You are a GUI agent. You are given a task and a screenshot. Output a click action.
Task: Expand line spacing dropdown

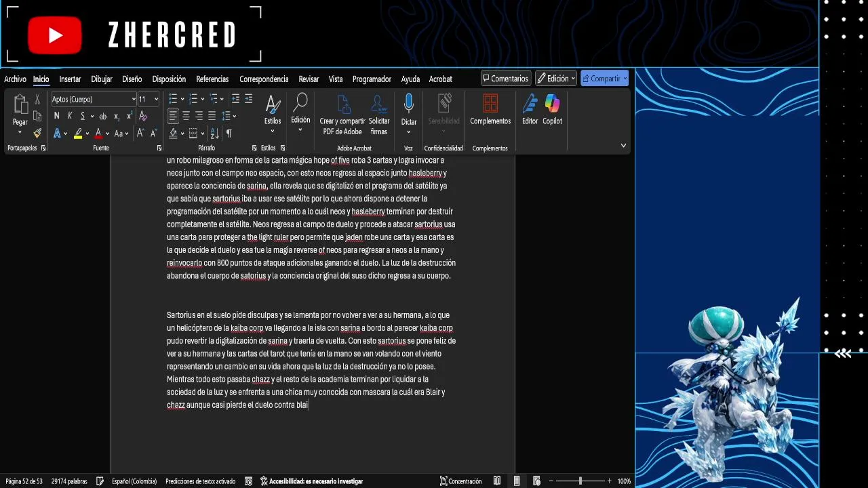[235, 116]
